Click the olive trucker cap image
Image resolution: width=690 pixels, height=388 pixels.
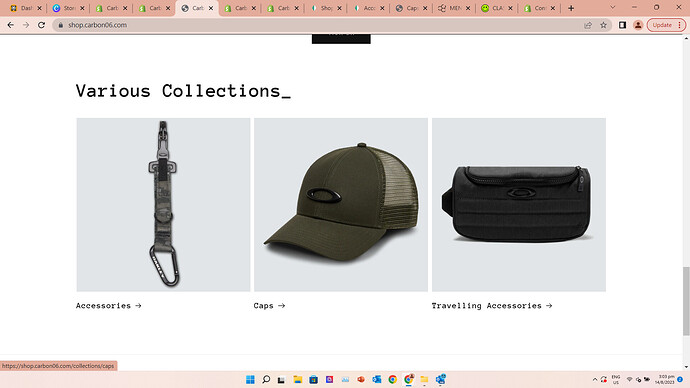(x=341, y=205)
